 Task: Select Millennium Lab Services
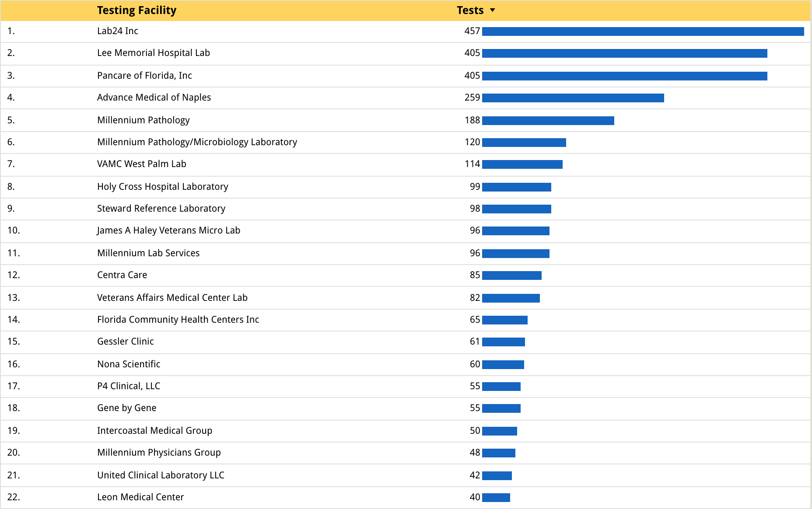[148, 253]
